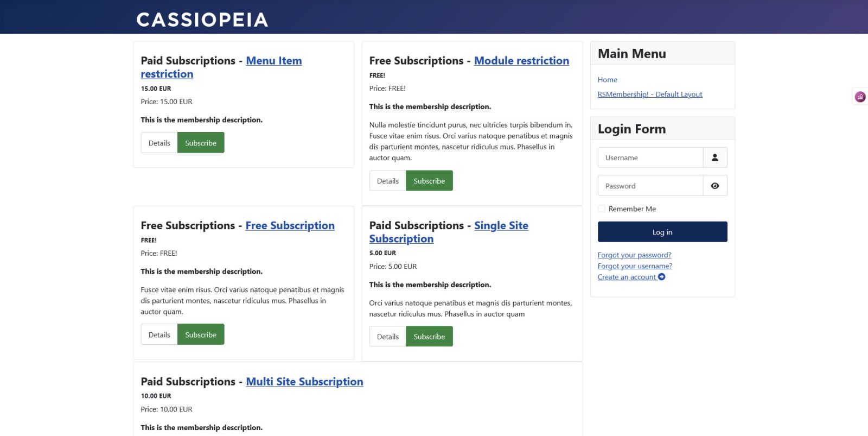Focus the Username input field
Screen dimensions: 868x436
tap(650, 157)
